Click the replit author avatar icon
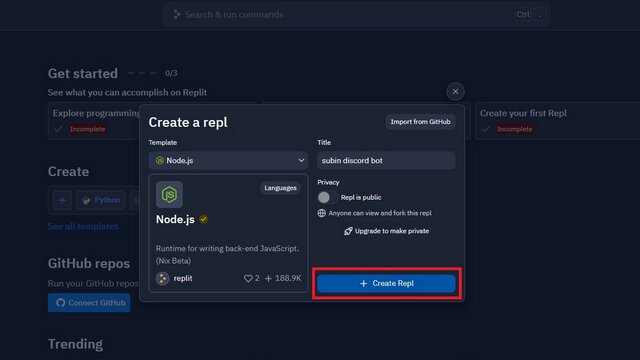This screenshot has width=640, height=360. (162, 278)
